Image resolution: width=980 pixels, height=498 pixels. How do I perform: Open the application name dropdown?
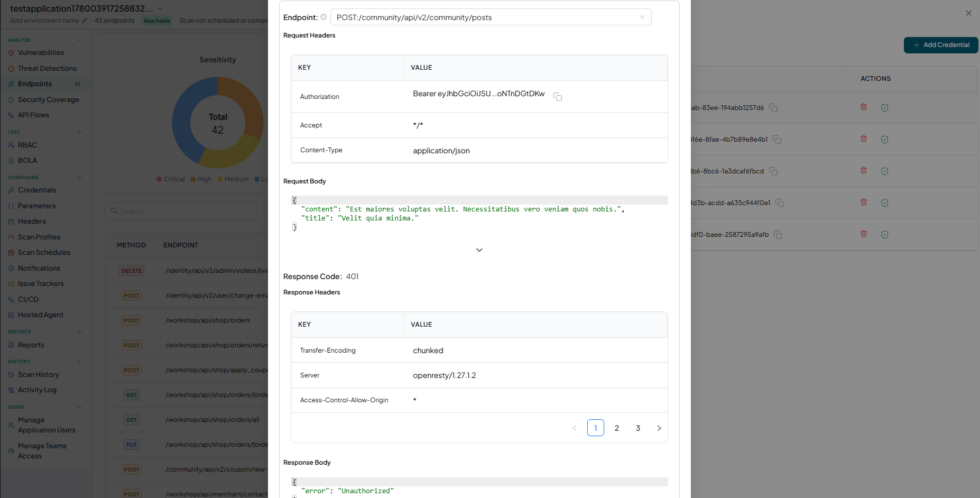[160, 8]
